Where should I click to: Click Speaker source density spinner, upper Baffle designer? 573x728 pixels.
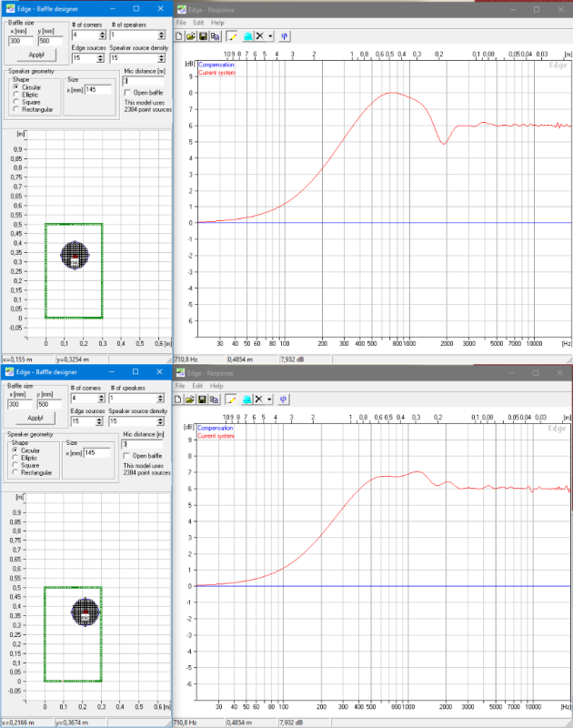[161, 58]
